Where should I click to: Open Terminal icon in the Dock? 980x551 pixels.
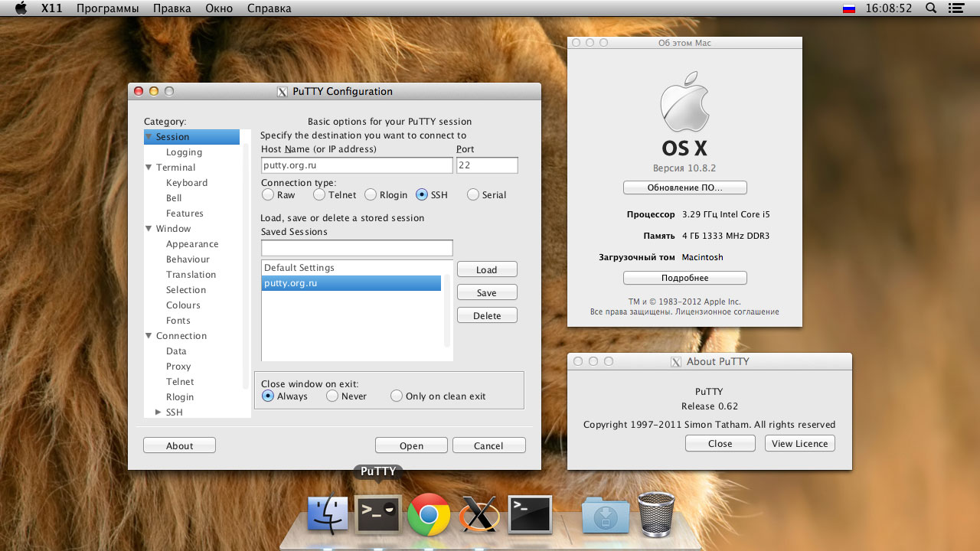(531, 514)
